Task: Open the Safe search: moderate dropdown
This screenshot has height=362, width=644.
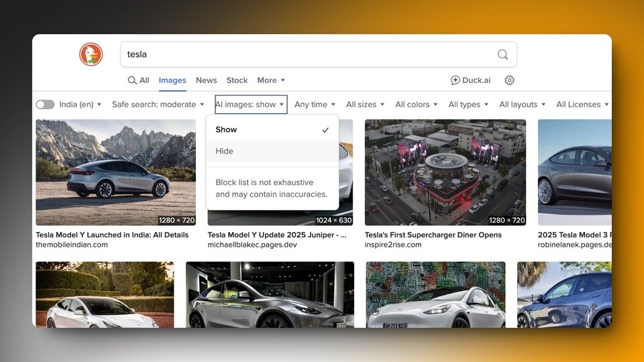Action: 158,105
